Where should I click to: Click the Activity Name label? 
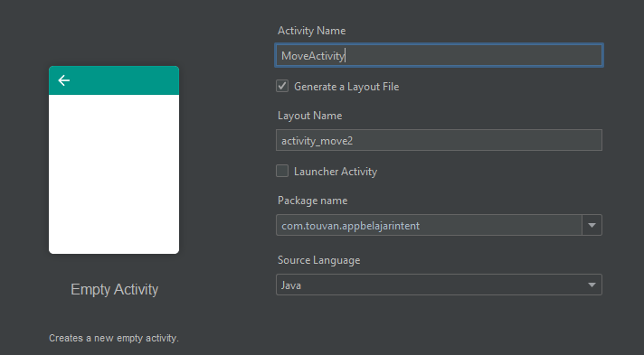tap(312, 31)
